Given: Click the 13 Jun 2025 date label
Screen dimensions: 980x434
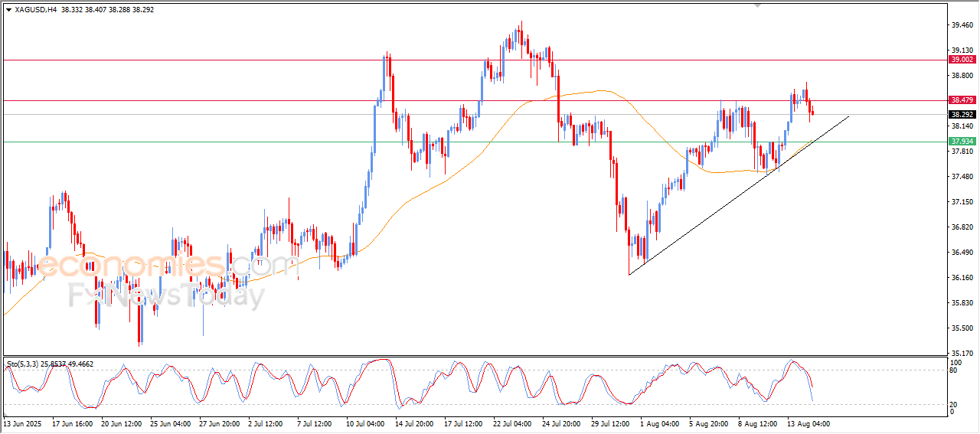Looking at the screenshot, I should click(21, 423).
